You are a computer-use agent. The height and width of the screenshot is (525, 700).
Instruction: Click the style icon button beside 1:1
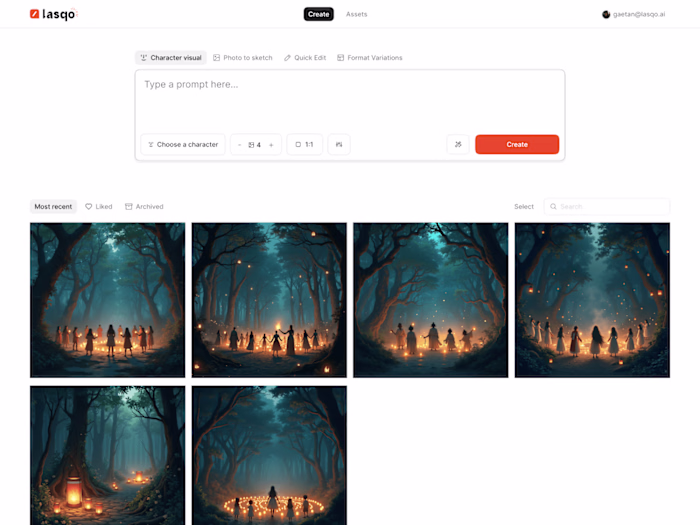[x=339, y=145]
